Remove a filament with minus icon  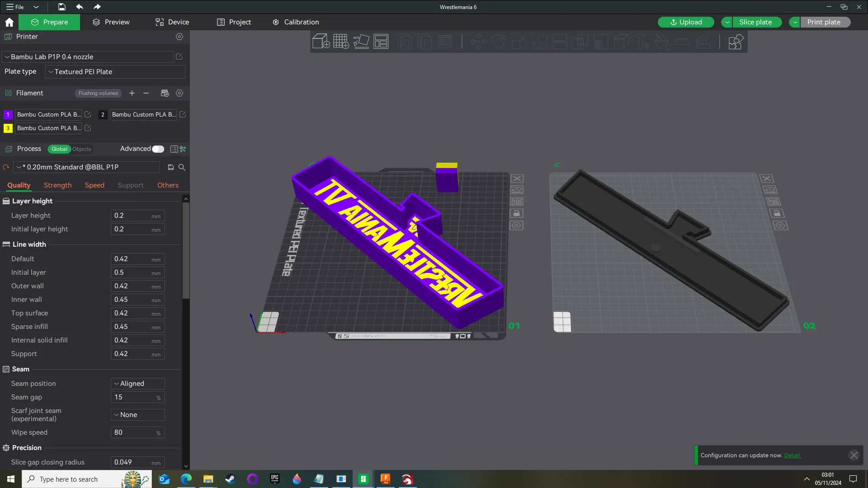coord(146,93)
